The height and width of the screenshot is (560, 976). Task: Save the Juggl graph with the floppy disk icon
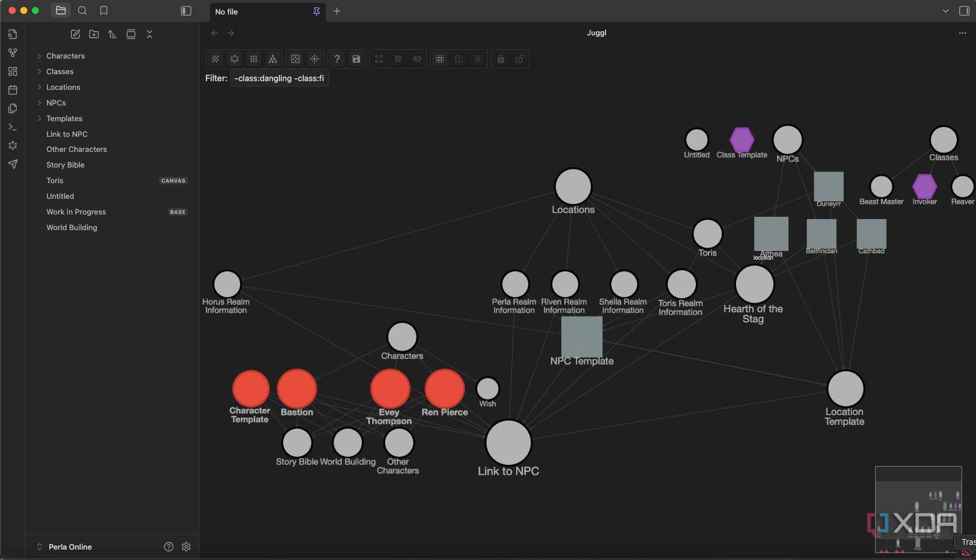pos(356,59)
